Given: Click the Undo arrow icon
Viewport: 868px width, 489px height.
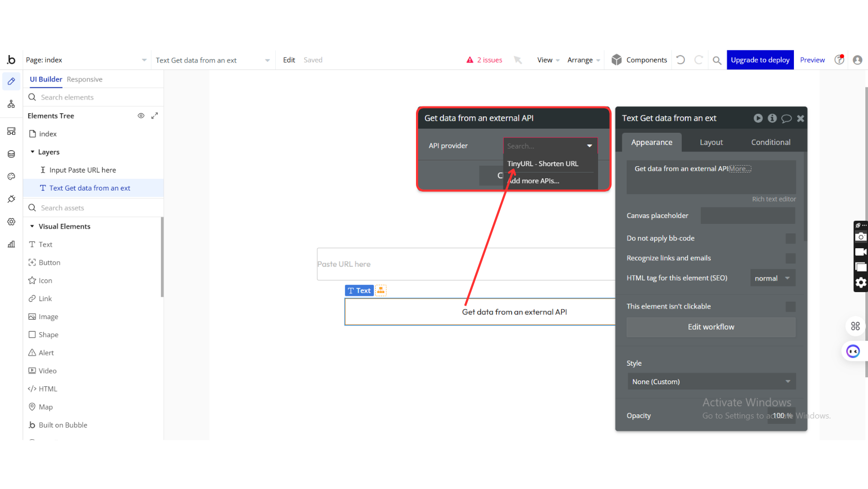Looking at the screenshot, I should coord(681,60).
